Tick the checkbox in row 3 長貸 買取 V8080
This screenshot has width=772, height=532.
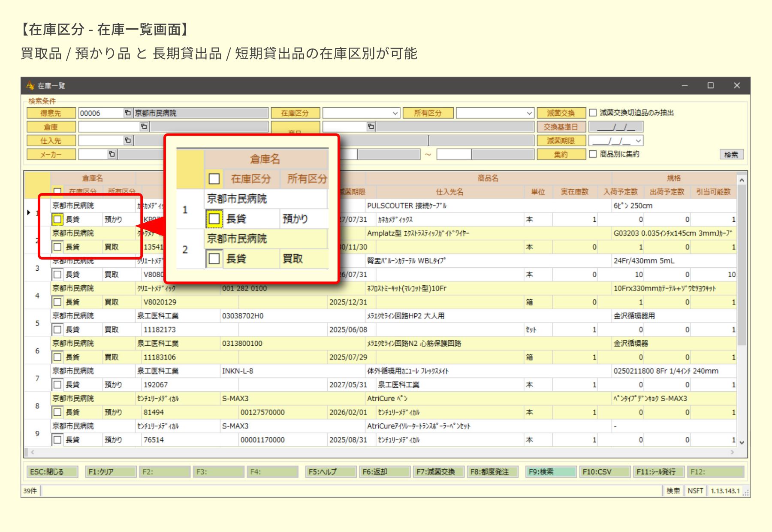pos(57,275)
